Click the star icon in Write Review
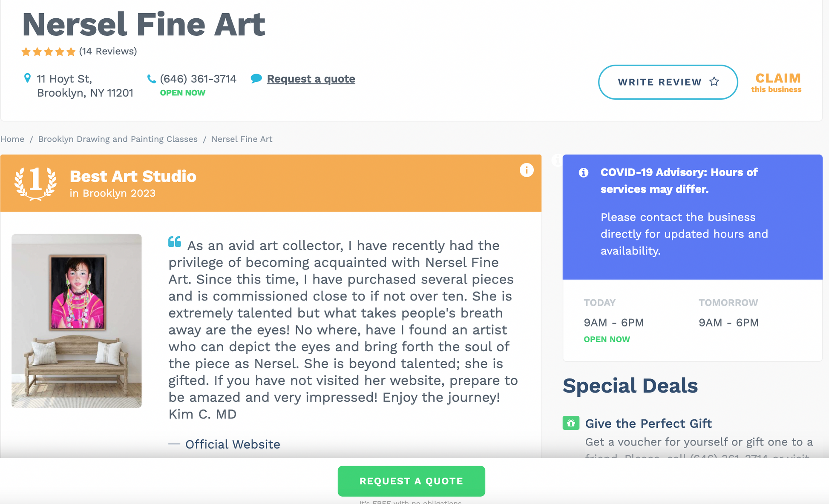The width and height of the screenshot is (829, 504). point(714,82)
